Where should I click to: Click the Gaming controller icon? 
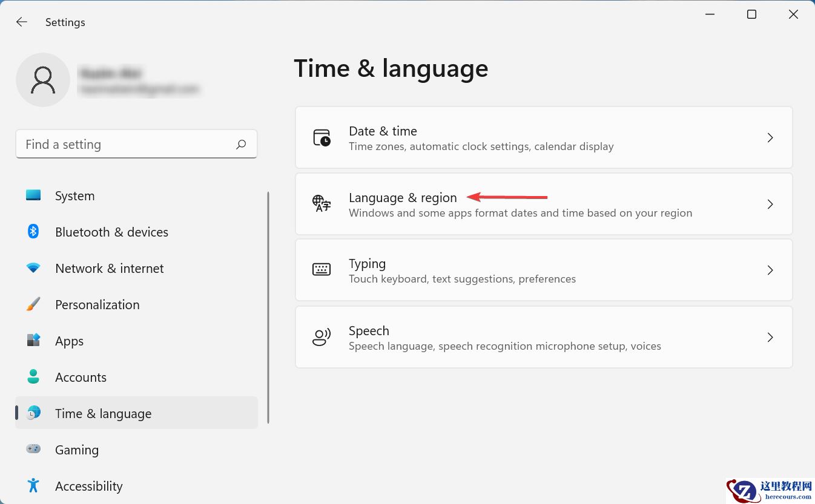pyautogui.click(x=33, y=449)
